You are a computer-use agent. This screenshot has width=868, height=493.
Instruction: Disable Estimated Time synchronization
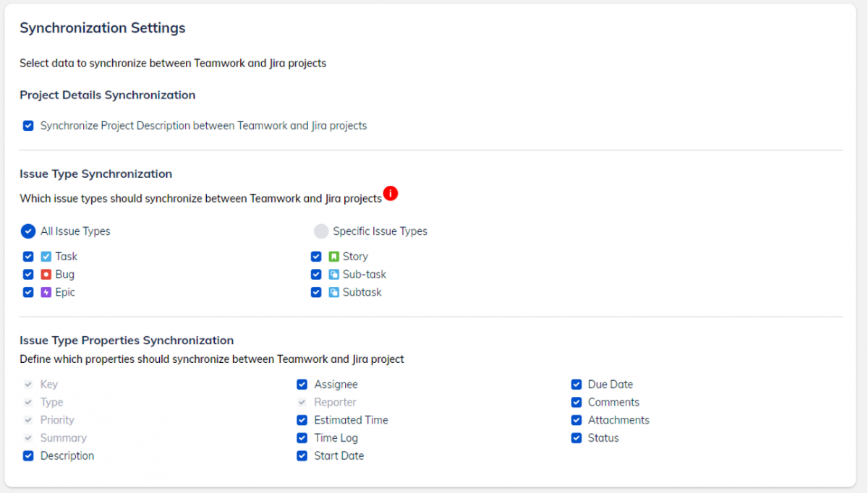pyautogui.click(x=302, y=419)
